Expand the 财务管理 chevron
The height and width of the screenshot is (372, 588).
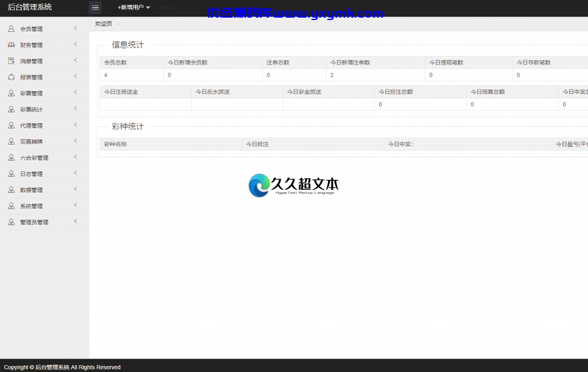pos(75,44)
